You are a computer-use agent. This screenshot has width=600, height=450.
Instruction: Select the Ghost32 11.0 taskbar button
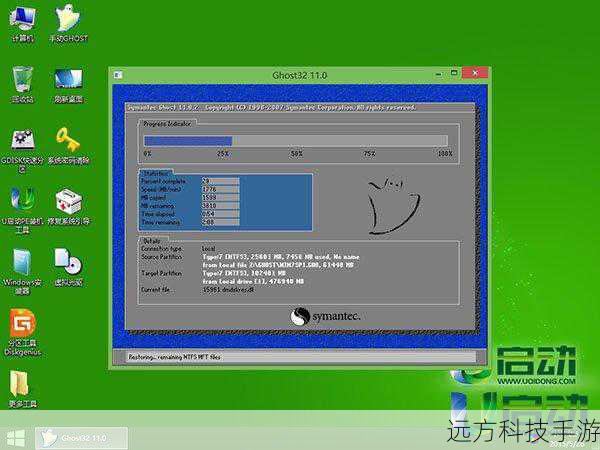[x=82, y=438]
